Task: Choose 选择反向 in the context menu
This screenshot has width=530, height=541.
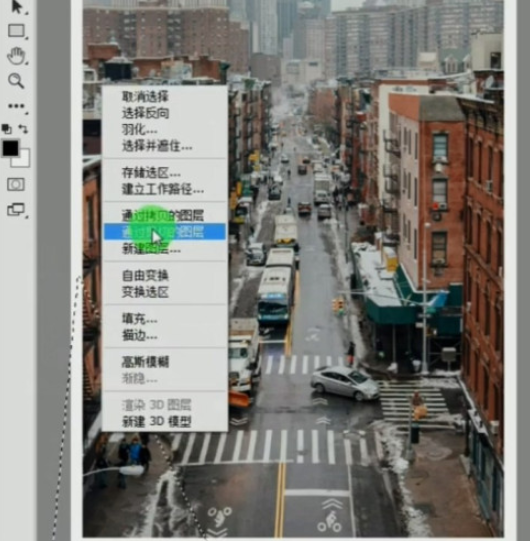Action: click(x=145, y=113)
